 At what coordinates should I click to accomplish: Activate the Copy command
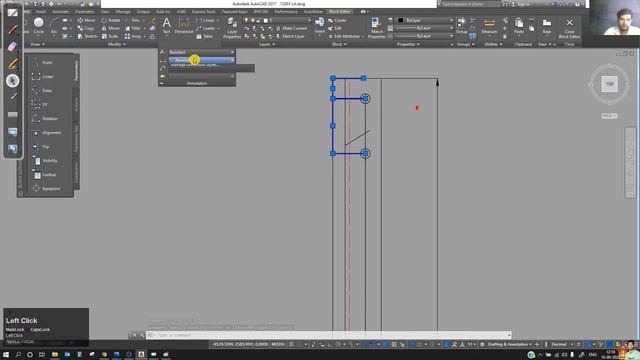tap(86, 28)
